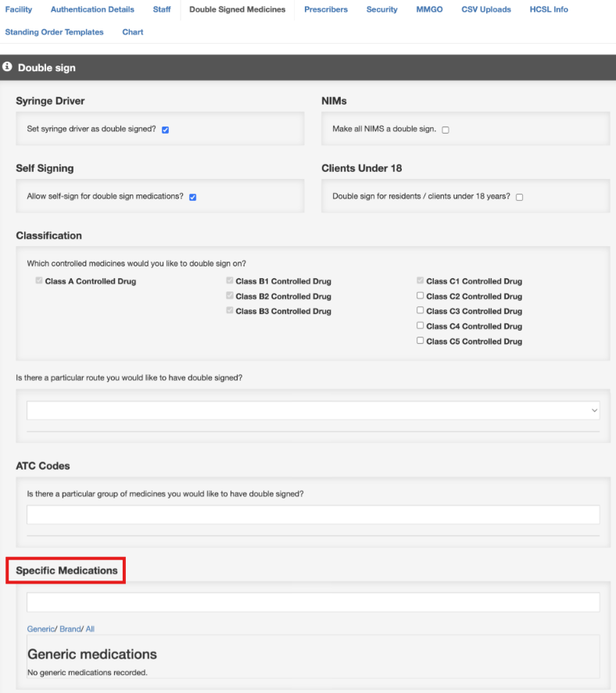The width and height of the screenshot is (616, 693).
Task: Select the Brand filter link
Action: pos(70,628)
